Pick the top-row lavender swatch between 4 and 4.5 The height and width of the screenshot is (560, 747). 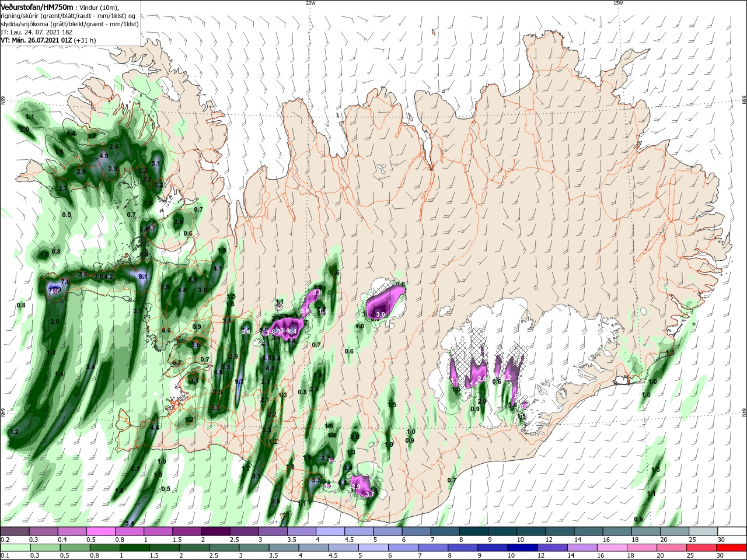click(x=330, y=531)
